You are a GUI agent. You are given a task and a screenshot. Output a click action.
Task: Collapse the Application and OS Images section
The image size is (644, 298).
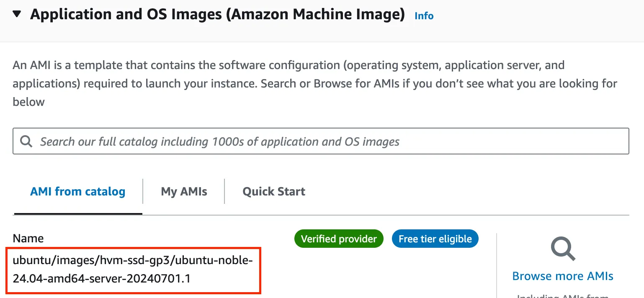pyautogui.click(x=17, y=15)
